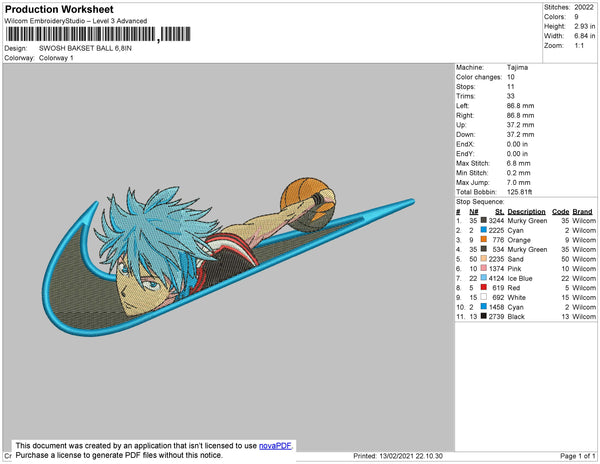Click 'Purchase a license' notice line
600x464 pixels.
119,455
